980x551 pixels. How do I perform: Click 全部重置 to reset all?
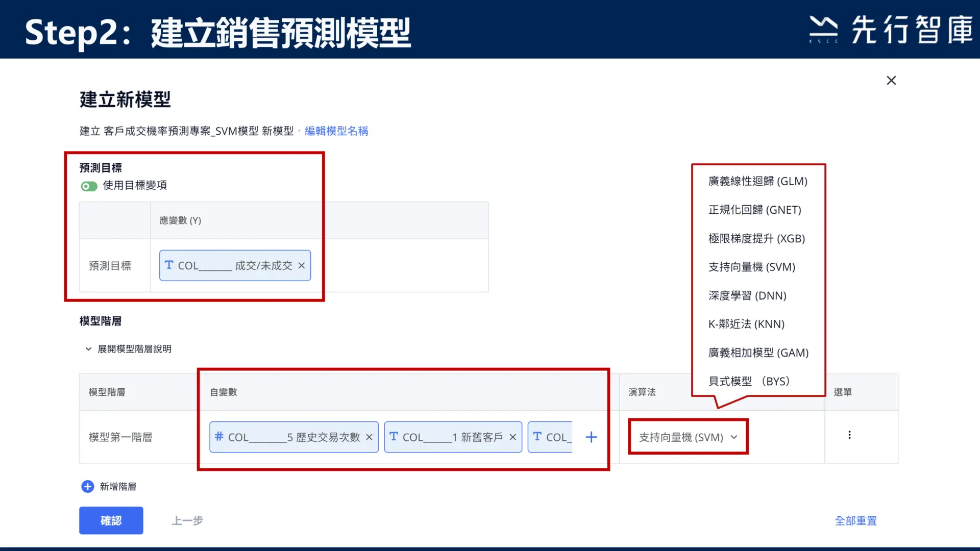click(856, 521)
